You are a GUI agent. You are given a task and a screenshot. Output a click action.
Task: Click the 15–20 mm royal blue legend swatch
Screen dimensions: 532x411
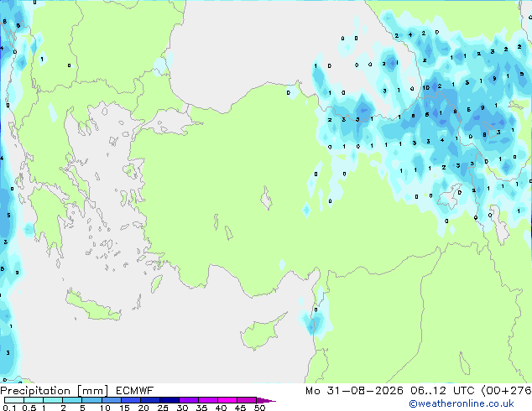(x=131, y=400)
